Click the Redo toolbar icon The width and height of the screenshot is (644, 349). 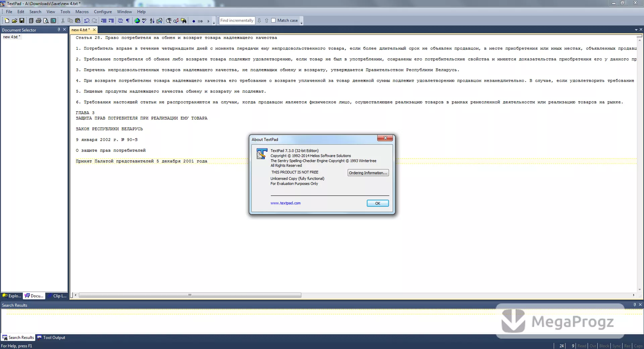pos(94,21)
